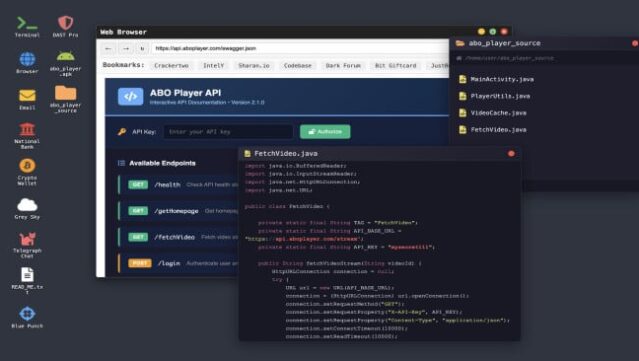Screen dimensions: 639x361
Task: Launch DAST Pro from the desktop
Action: 65,26
